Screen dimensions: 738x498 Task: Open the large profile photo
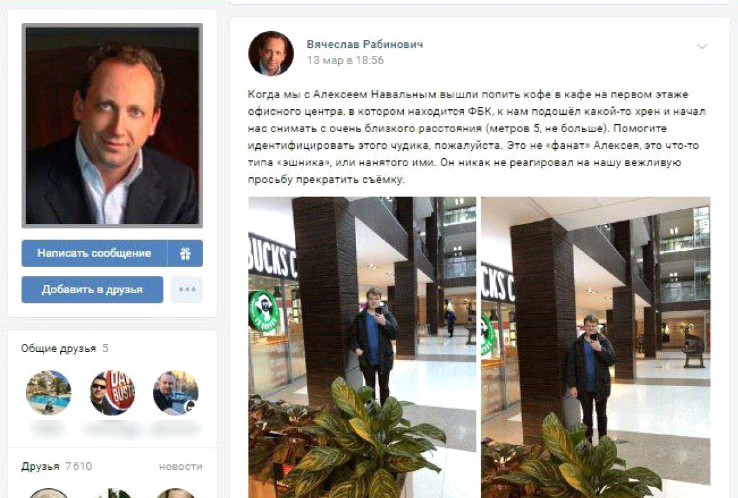[x=112, y=125]
